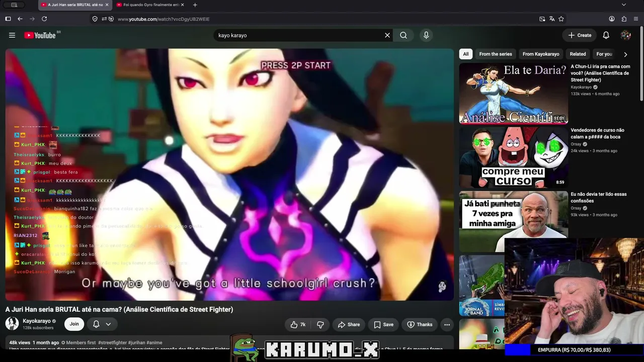Show more filter chips with right chevron

(x=625, y=54)
